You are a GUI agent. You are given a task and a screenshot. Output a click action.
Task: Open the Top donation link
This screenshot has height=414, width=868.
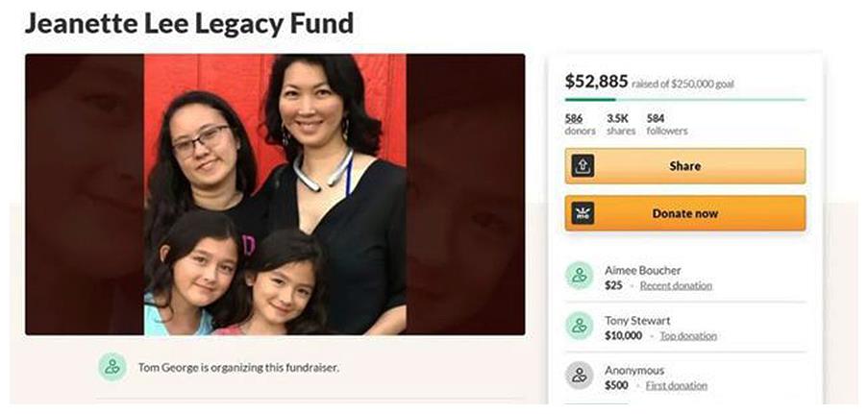click(x=688, y=336)
